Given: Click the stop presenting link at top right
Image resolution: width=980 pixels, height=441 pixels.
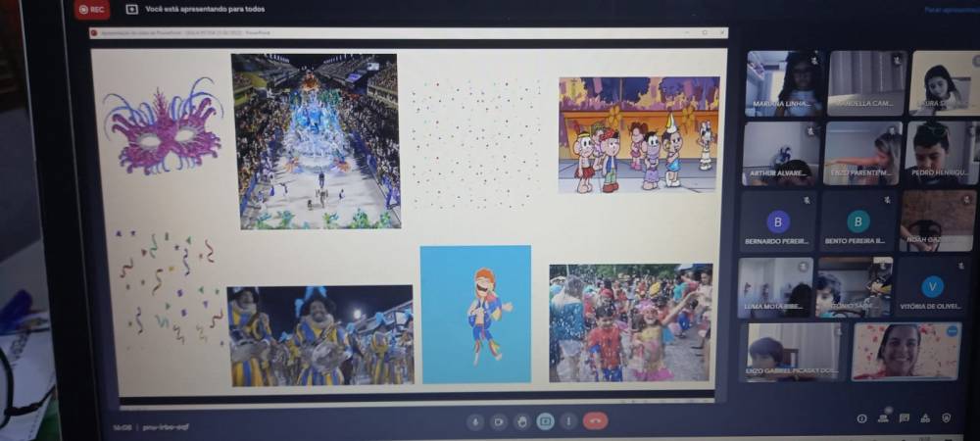Looking at the screenshot, I should click(x=951, y=10).
